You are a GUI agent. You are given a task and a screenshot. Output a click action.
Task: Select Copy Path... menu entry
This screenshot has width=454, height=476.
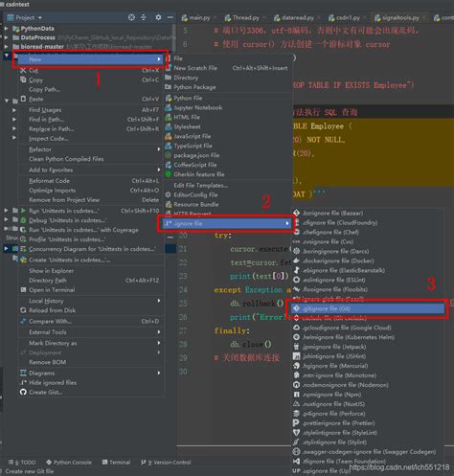tap(90, 89)
